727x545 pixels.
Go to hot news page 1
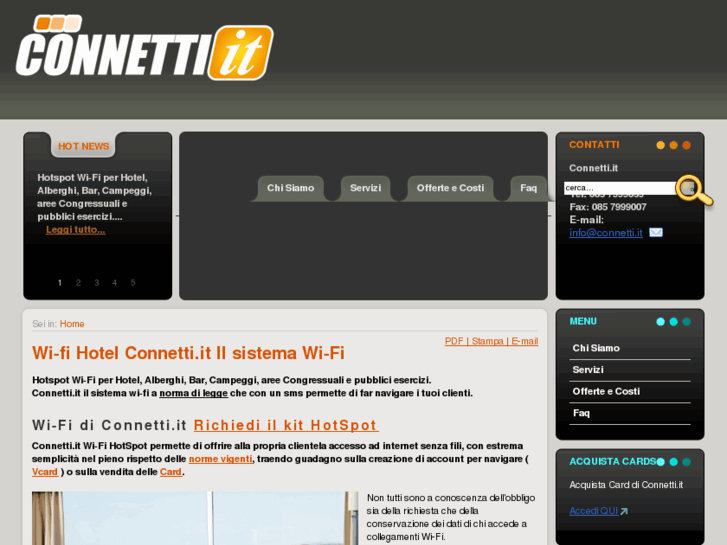tap(60, 282)
